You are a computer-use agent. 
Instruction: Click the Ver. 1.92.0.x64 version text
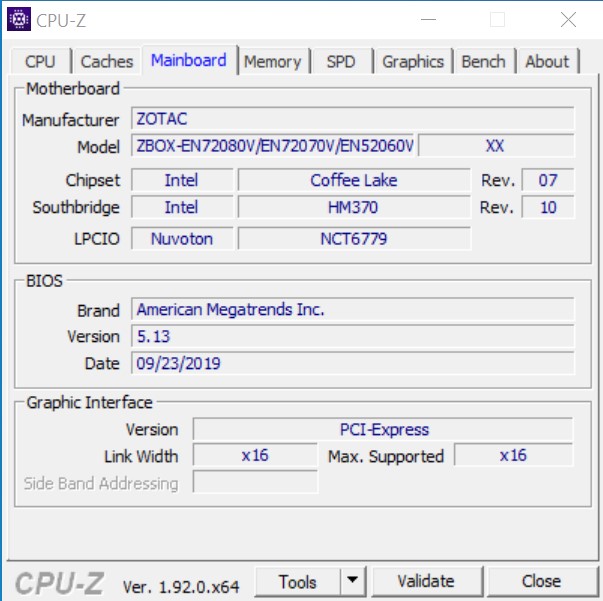coord(181,587)
